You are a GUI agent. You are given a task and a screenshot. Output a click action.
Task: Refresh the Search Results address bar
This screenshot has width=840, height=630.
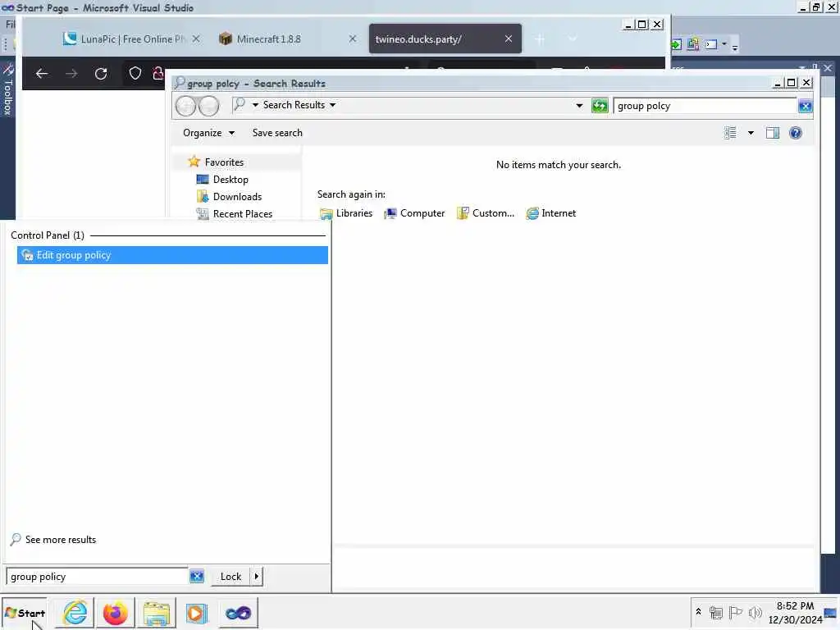pyautogui.click(x=600, y=106)
